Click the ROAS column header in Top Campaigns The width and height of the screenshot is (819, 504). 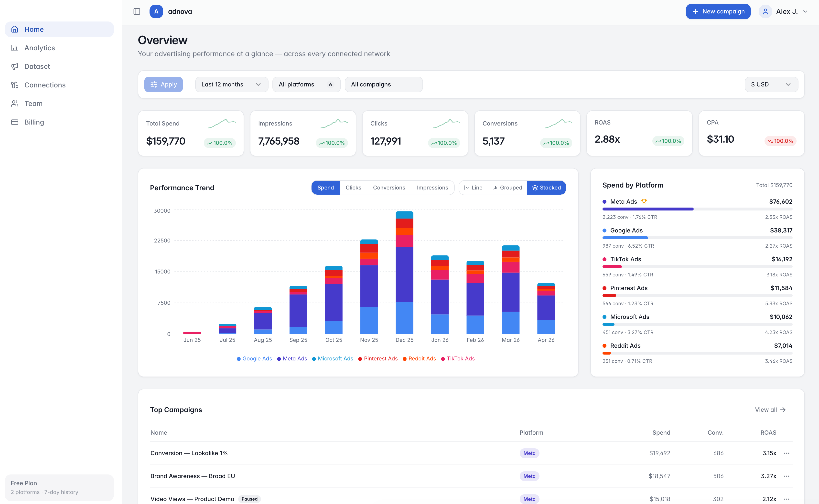[x=768, y=433]
